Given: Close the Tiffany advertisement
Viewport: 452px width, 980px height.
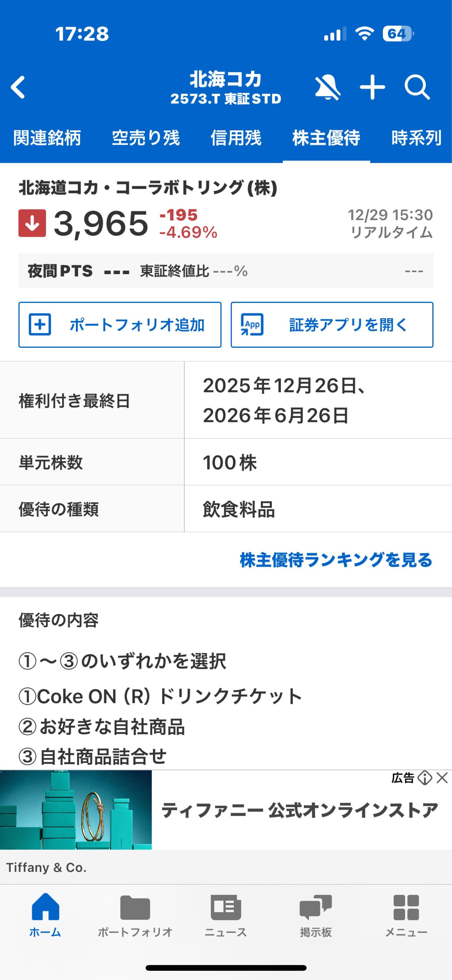Looking at the screenshot, I should coord(442,778).
